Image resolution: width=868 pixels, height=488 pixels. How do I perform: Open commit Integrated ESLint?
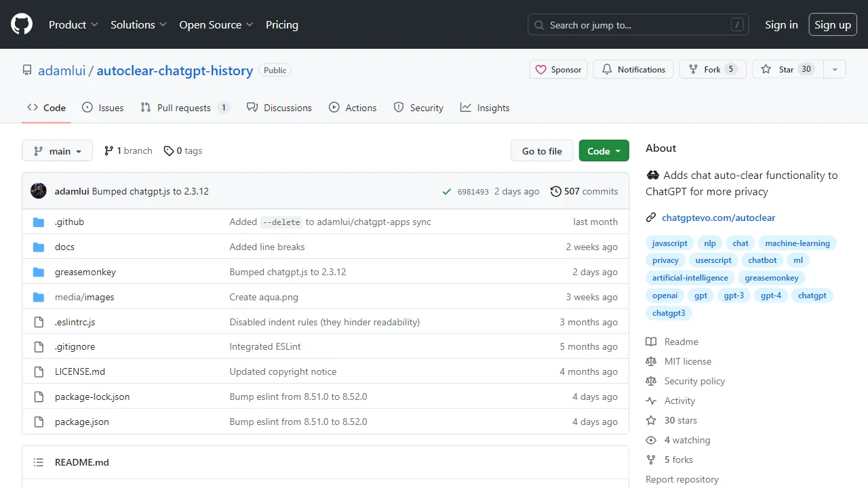click(x=265, y=346)
